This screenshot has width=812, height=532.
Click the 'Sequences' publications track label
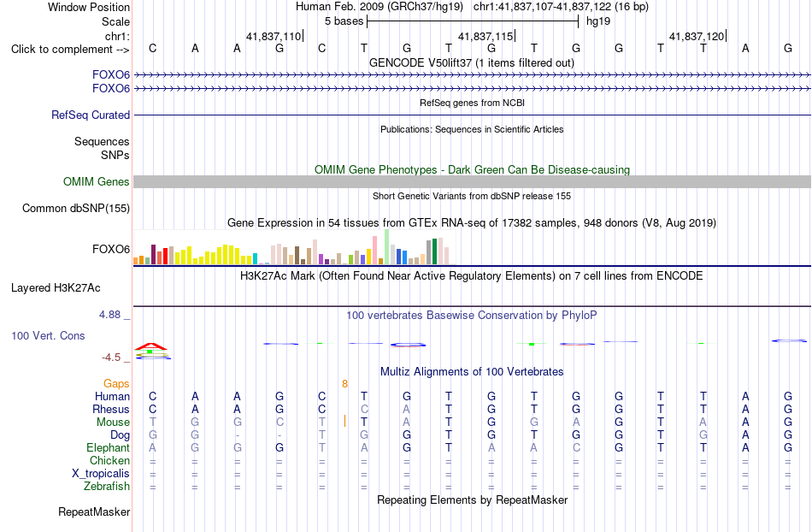[102, 141]
